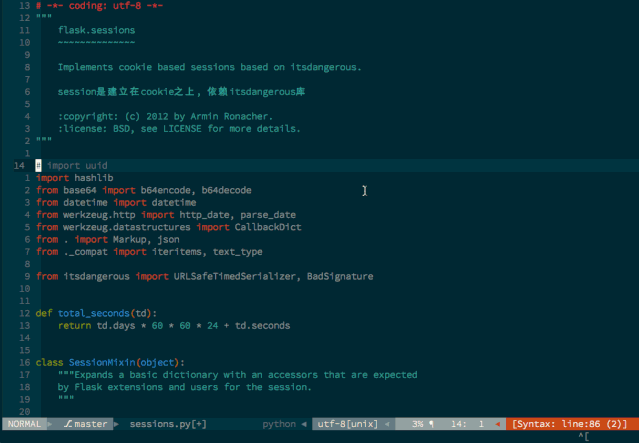The image size is (639, 443).
Task: Click the utf-8[unix] encoding segment
Action: coord(348,424)
